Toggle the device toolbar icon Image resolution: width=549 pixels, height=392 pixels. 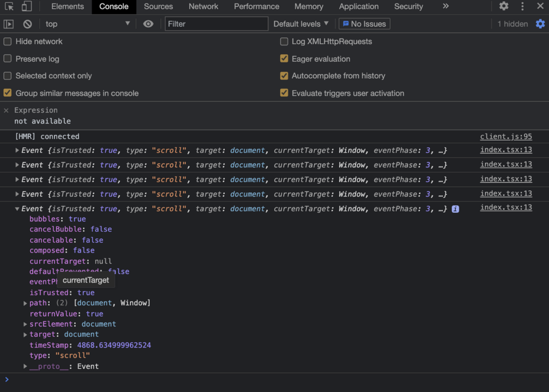[x=26, y=6]
